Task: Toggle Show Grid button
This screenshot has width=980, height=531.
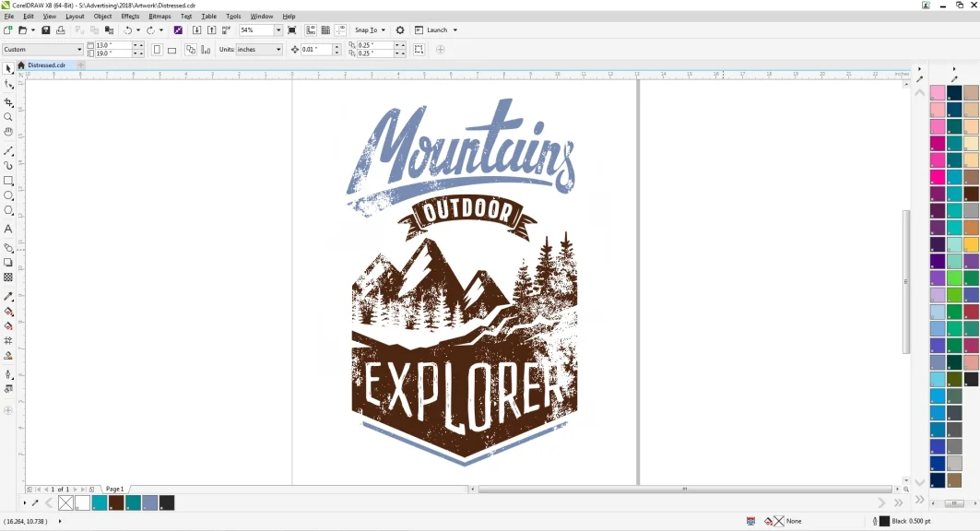Action: 325,30
